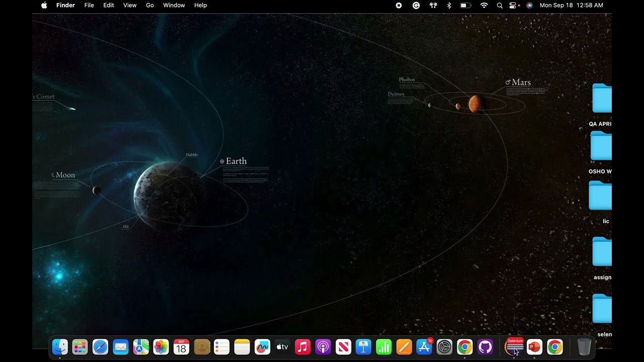The image size is (644, 362).
Task: Open Launchpad in the Dock
Action: pos(80,347)
